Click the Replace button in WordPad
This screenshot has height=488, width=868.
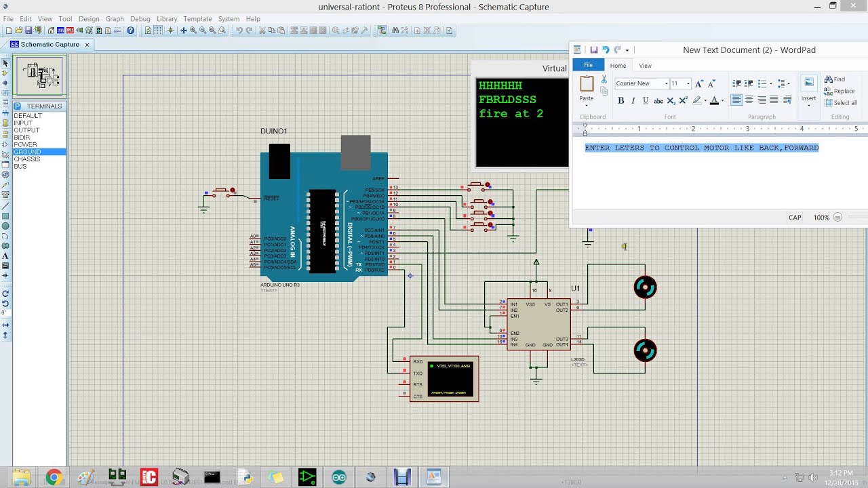840,91
